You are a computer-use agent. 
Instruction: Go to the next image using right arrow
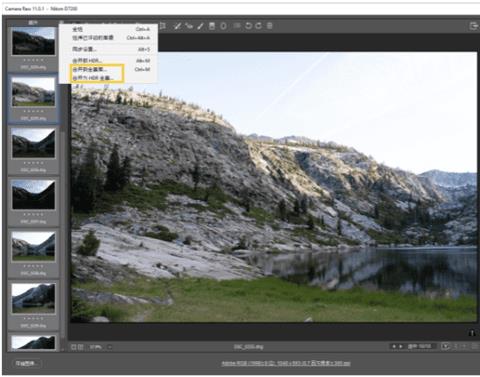click(x=401, y=346)
